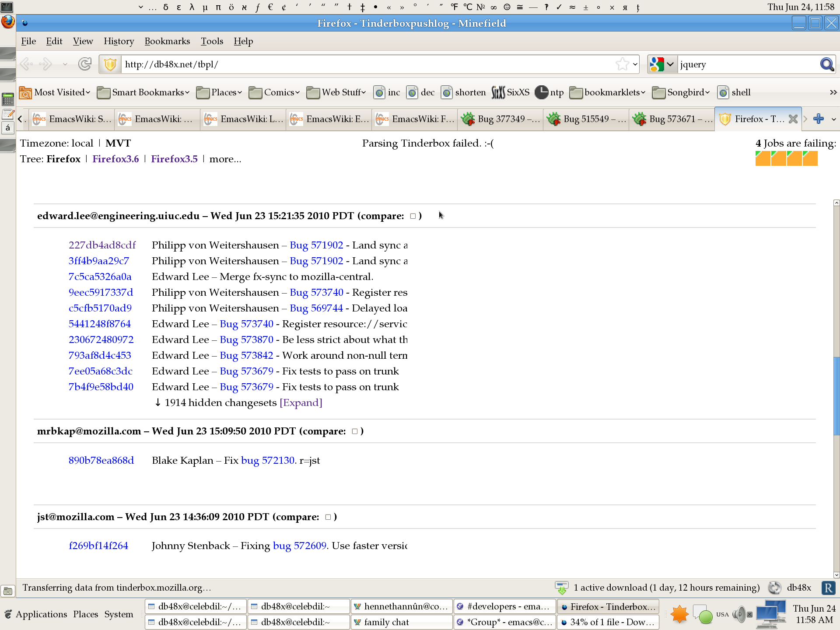Image resolution: width=840 pixels, height=630 pixels.
Task: Open changeset 890b78ea868d link
Action: [x=101, y=460]
